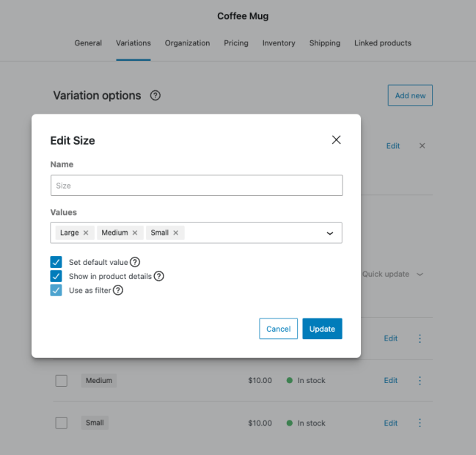Uncheck Set default value checkbox
This screenshot has width=476, height=455.
56,262
